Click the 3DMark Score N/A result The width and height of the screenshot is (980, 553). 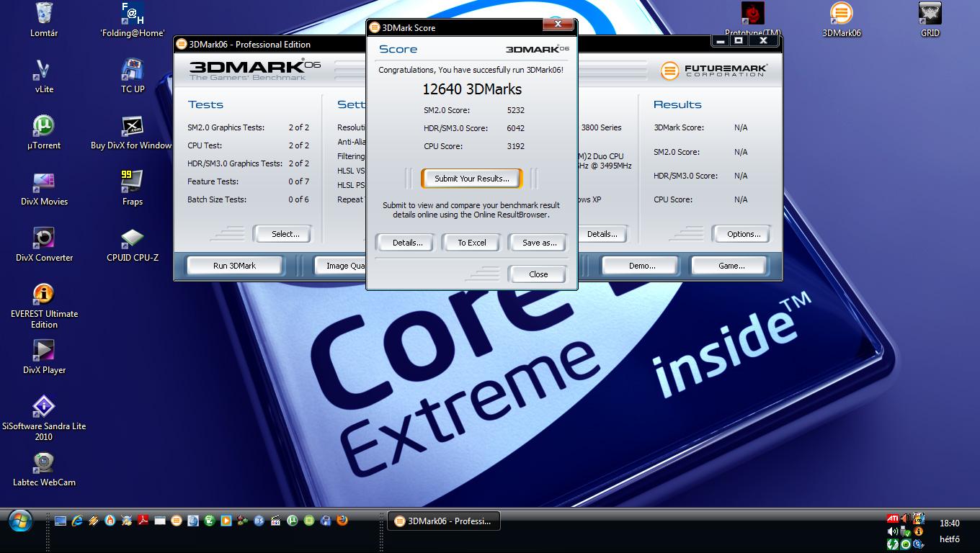coord(741,127)
